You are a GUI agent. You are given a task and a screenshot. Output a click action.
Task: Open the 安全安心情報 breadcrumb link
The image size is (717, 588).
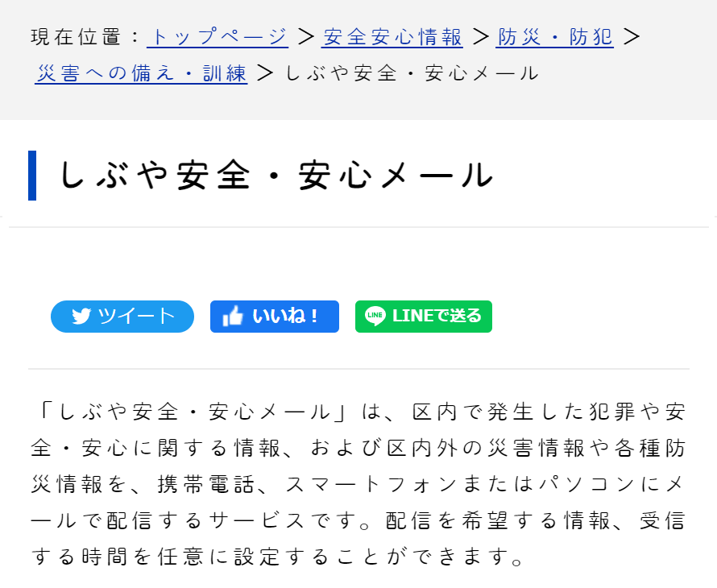392,37
